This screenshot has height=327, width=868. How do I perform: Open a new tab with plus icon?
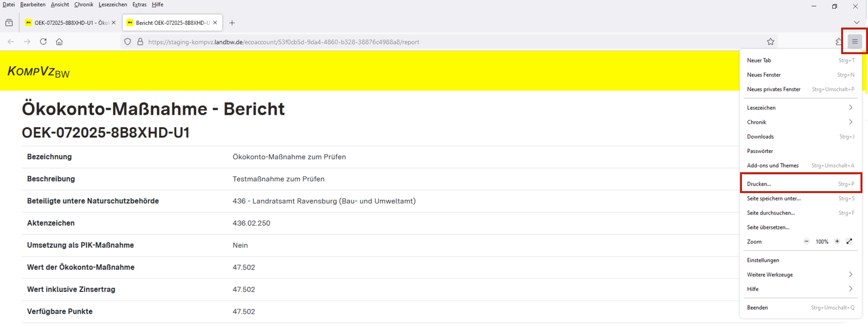[x=232, y=23]
